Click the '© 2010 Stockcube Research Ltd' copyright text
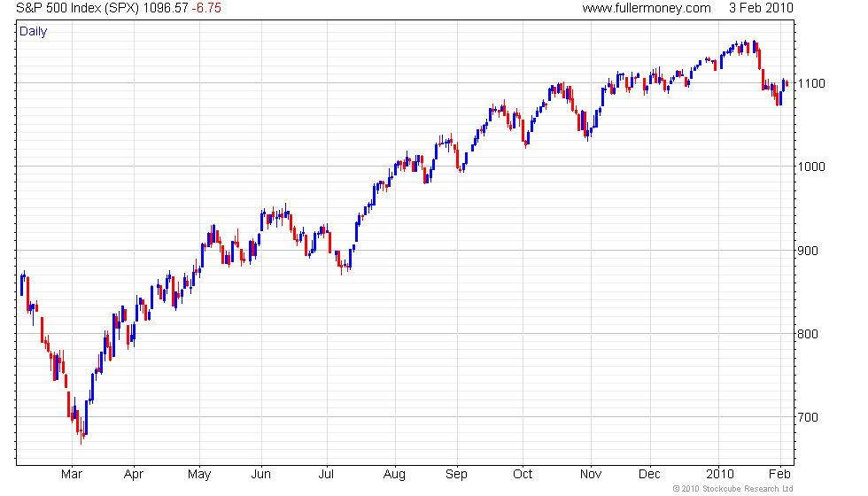 [733, 489]
